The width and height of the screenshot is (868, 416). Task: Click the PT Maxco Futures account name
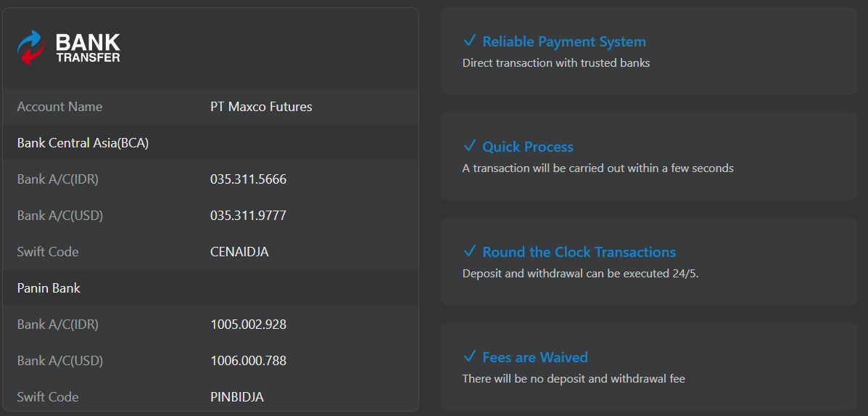point(261,107)
